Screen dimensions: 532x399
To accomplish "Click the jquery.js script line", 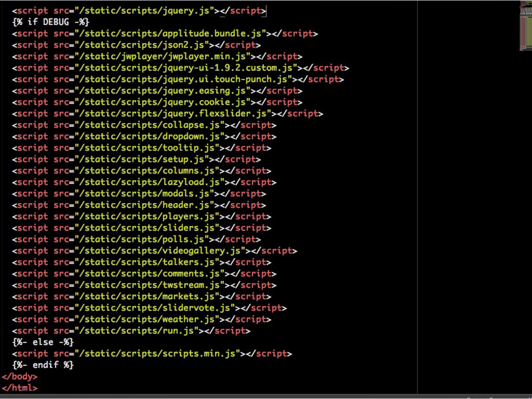I will (x=139, y=11).
